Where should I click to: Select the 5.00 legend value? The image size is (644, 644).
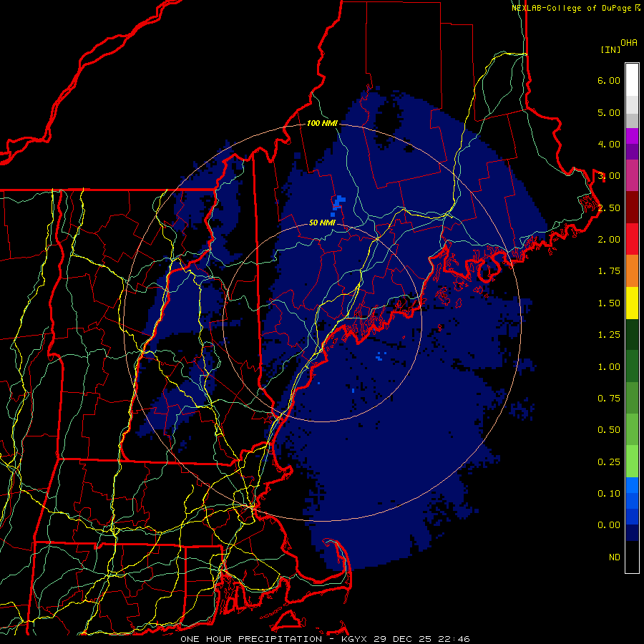tap(609, 112)
